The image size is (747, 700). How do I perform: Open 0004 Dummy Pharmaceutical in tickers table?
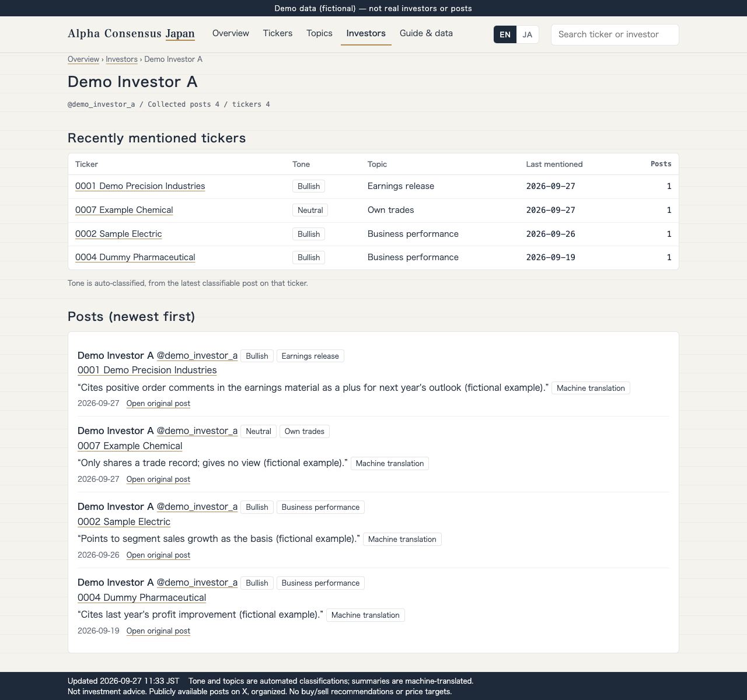(135, 257)
